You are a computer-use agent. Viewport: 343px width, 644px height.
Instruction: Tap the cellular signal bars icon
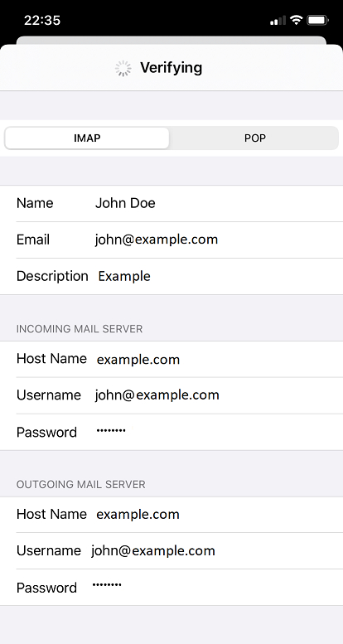pyautogui.click(x=278, y=21)
